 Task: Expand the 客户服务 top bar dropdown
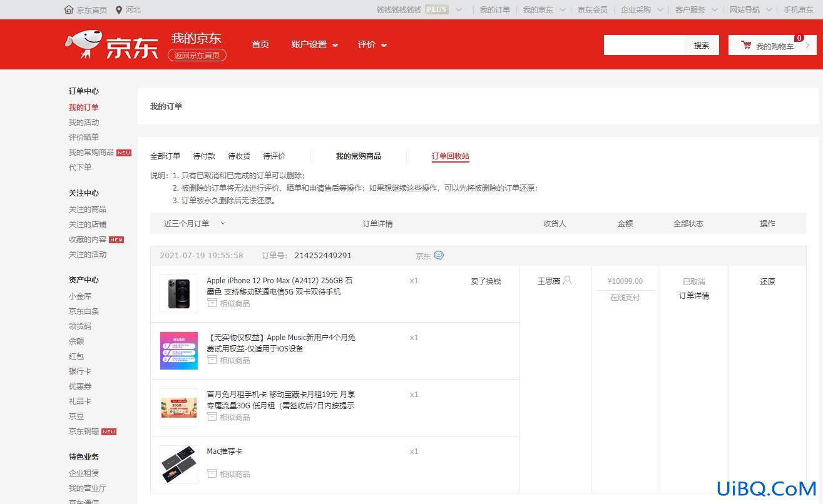tap(715, 9)
